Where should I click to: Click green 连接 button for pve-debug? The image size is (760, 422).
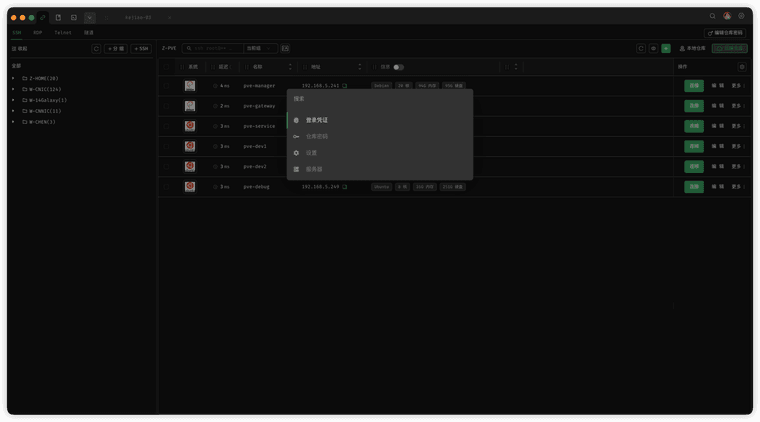(693, 187)
